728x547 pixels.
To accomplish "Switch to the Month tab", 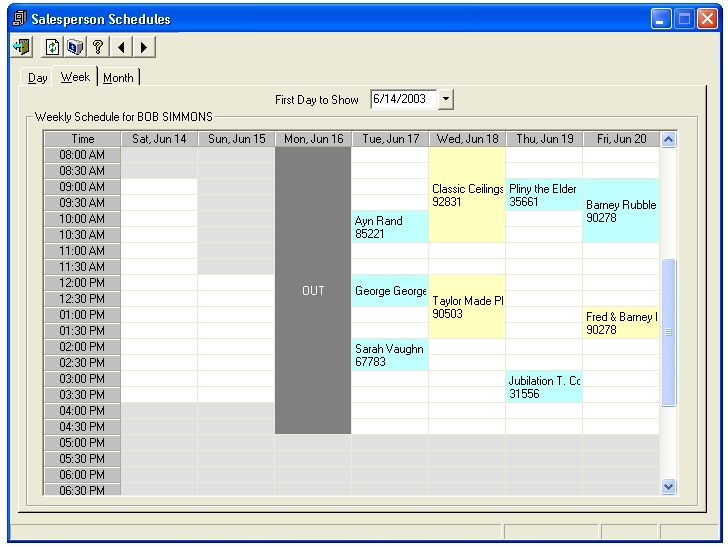I will tap(118, 78).
